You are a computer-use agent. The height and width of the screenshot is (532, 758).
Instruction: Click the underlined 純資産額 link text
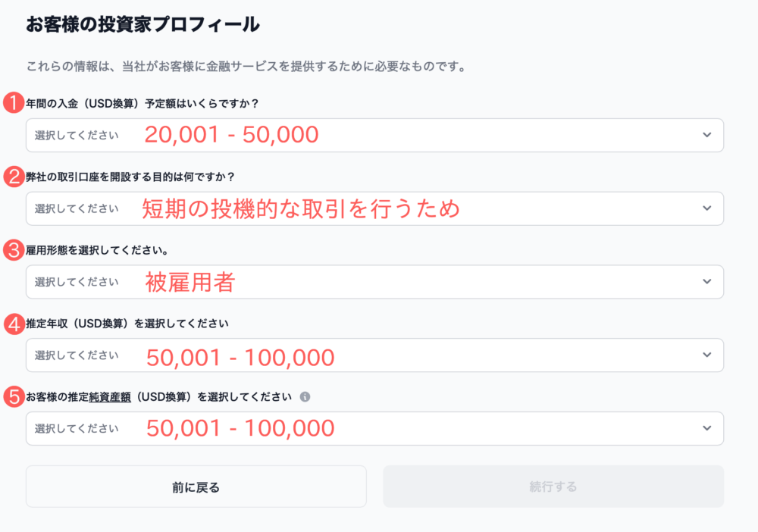pos(110,397)
